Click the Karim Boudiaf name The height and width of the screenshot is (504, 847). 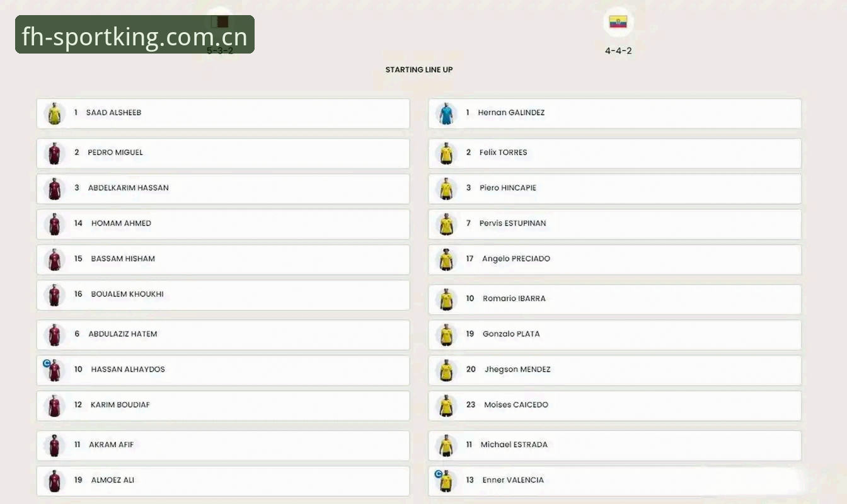point(120,405)
